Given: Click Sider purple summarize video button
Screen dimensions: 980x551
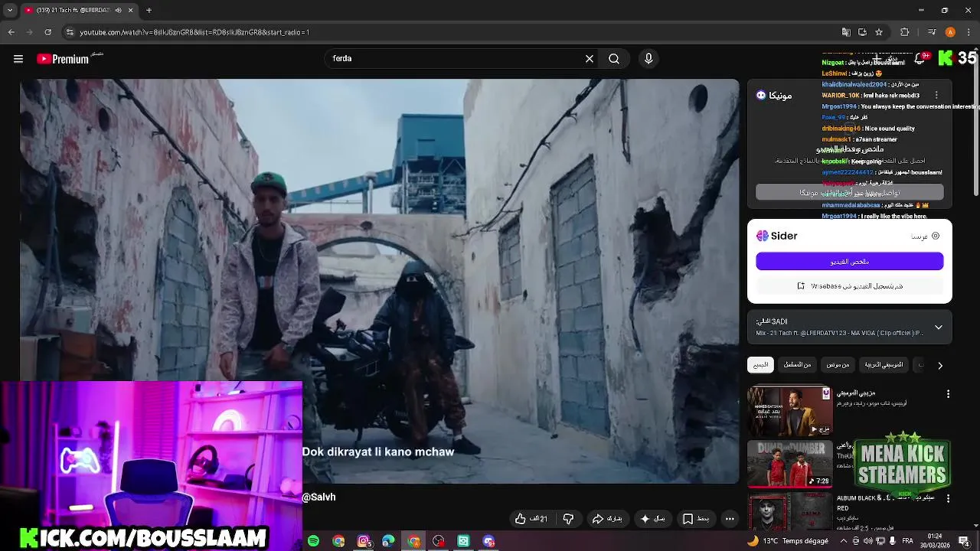Looking at the screenshot, I should 849,262.
